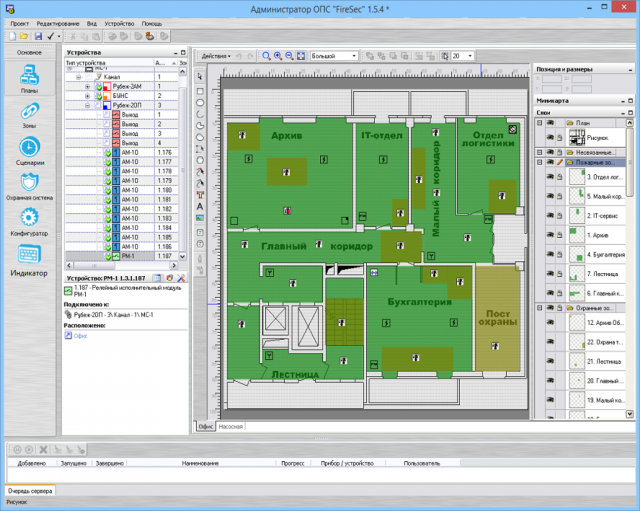Select the PM-1 device row
This screenshot has height=511, width=640.
(x=122, y=256)
